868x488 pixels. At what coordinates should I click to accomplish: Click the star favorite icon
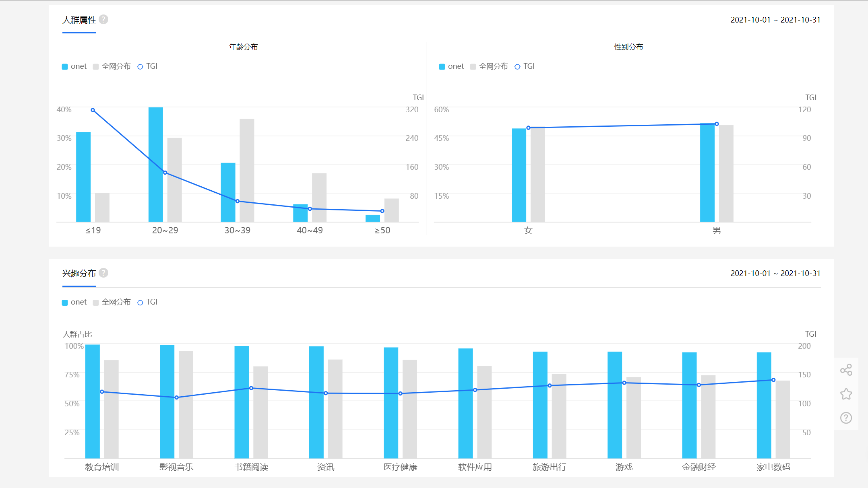tap(846, 394)
